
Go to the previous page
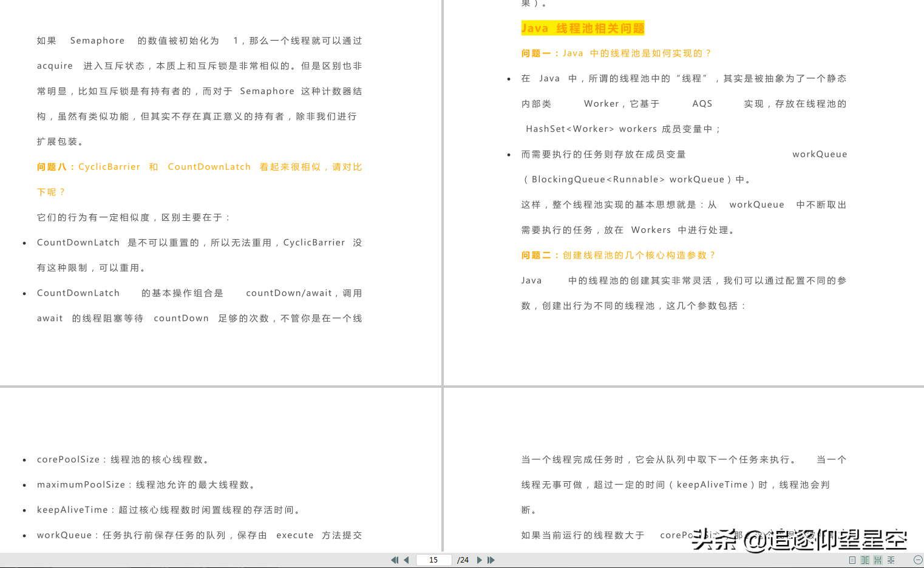(x=406, y=560)
